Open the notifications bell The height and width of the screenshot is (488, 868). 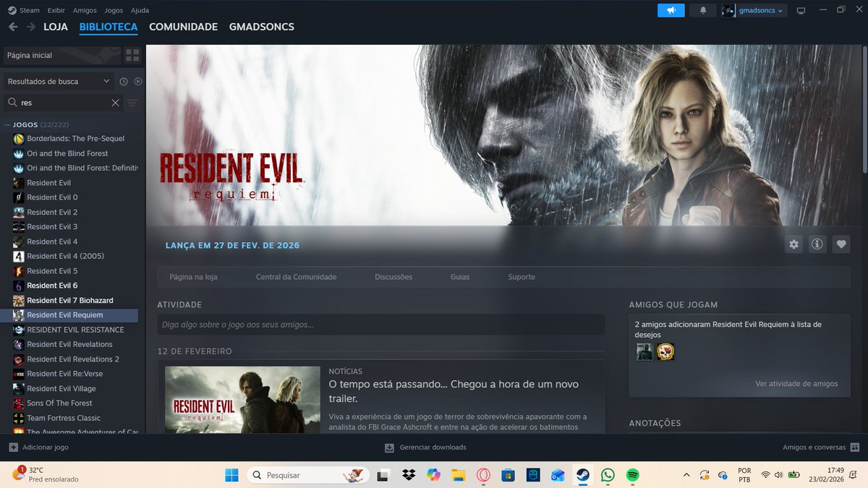tap(703, 10)
